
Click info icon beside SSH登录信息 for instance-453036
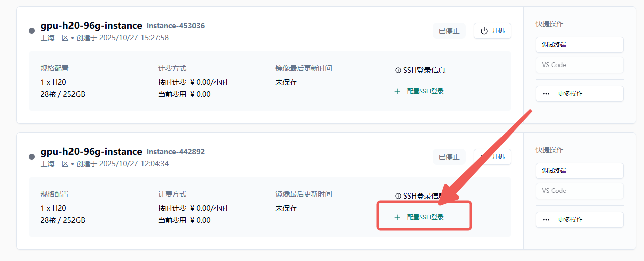pos(398,71)
